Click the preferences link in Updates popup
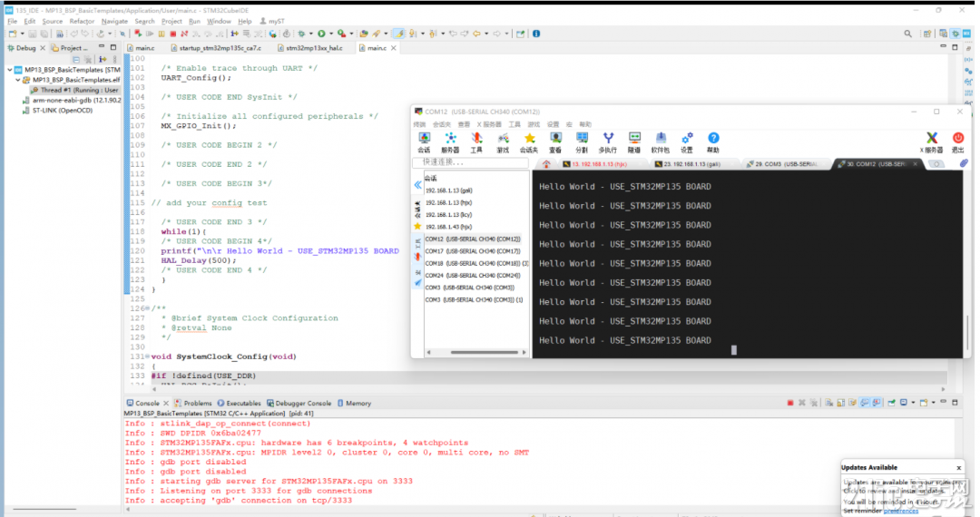980x517 pixels. coord(901,512)
